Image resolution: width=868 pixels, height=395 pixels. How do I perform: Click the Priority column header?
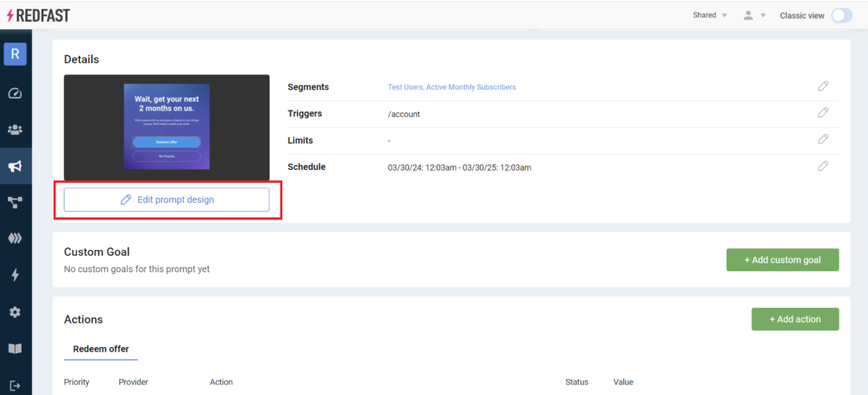tap(77, 382)
